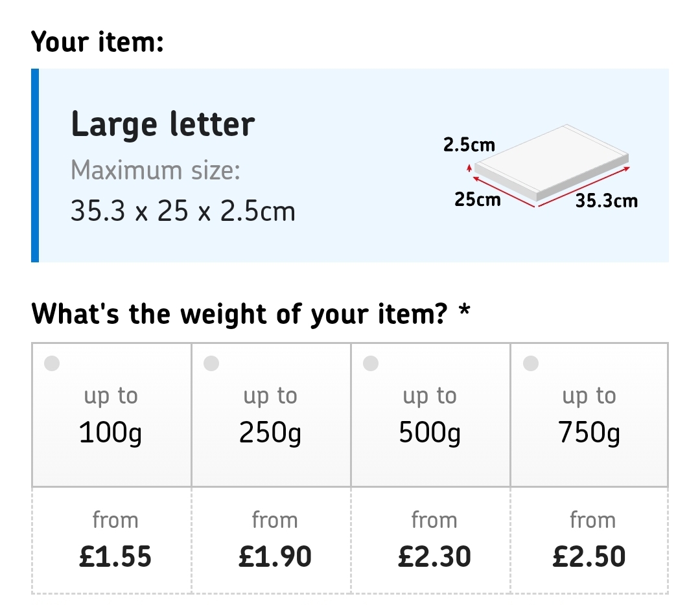
Task: Select the radio button for 750g
Action: [530, 363]
